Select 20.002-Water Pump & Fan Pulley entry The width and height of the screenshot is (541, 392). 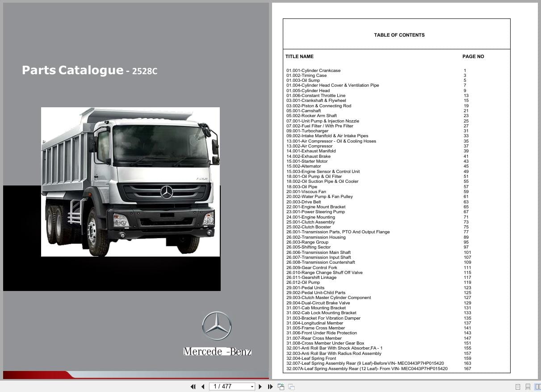(x=319, y=197)
